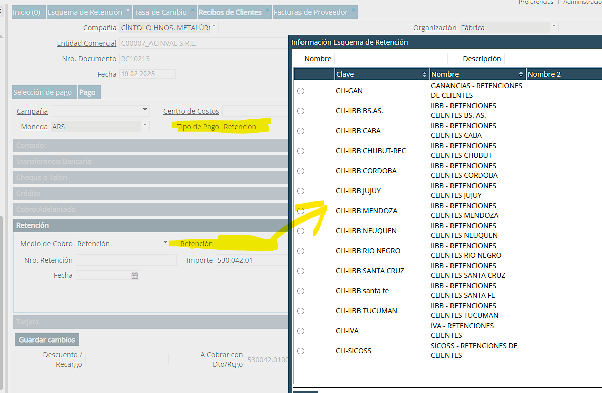Select the radio button for CLI-IIBB santa fe

tap(301, 291)
